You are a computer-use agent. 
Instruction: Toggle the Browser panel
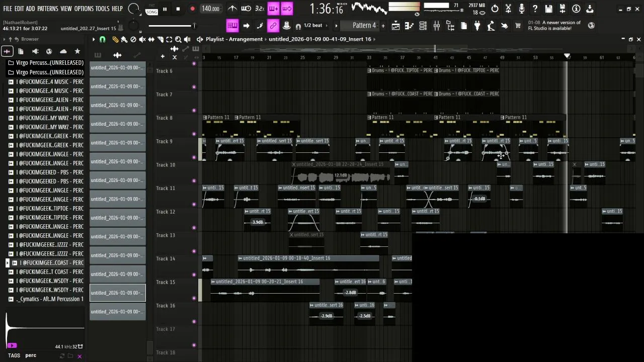(x=450, y=26)
